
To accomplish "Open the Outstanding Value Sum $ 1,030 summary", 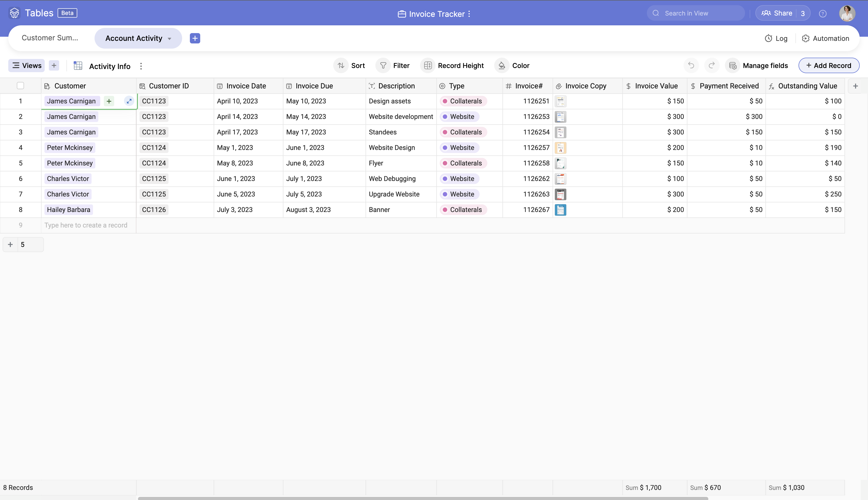I will (x=805, y=488).
